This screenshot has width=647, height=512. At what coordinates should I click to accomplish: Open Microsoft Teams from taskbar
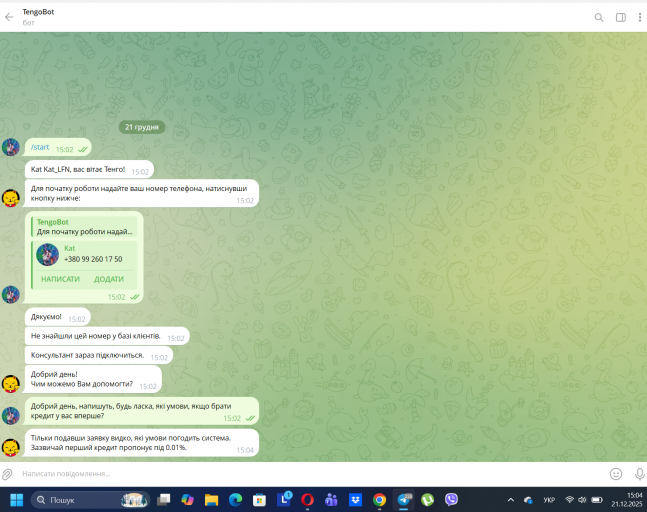pos(331,500)
